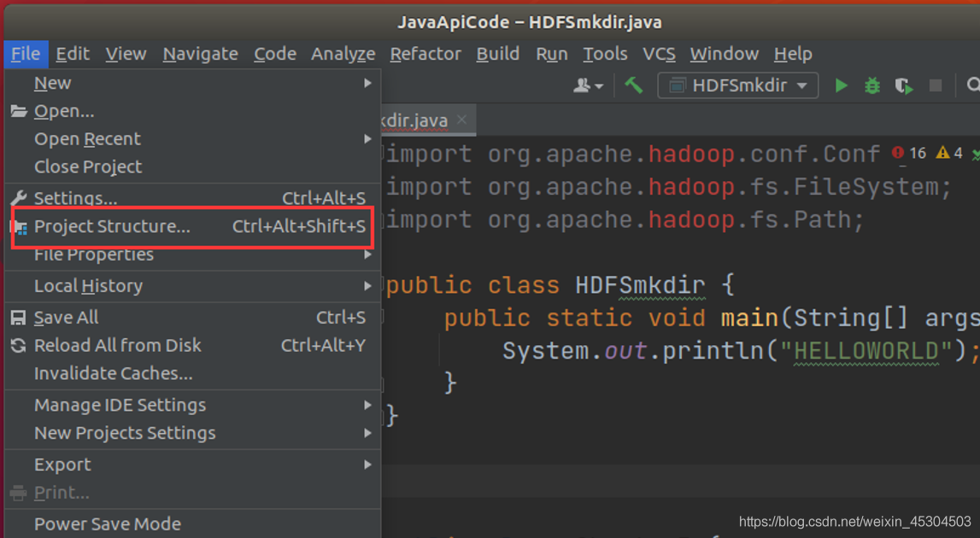Screen dimensions: 980x538
Task: Expand the New submenu
Action: coord(192,83)
